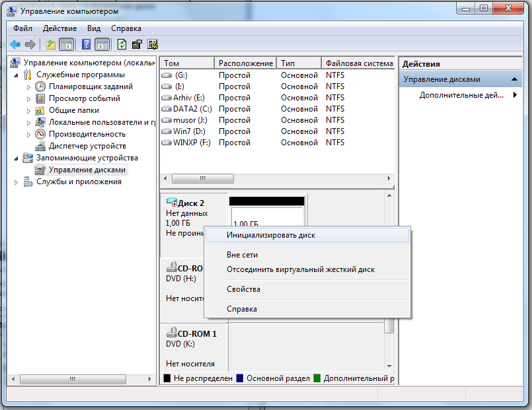Click the volume list horizontal scrollbar thumb

pyautogui.click(x=202, y=178)
